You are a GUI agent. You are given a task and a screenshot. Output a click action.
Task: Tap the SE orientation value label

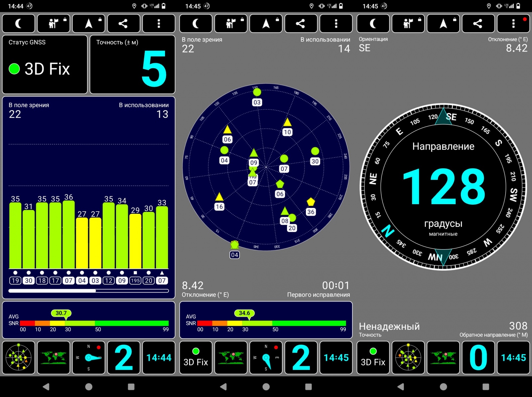[364, 48]
